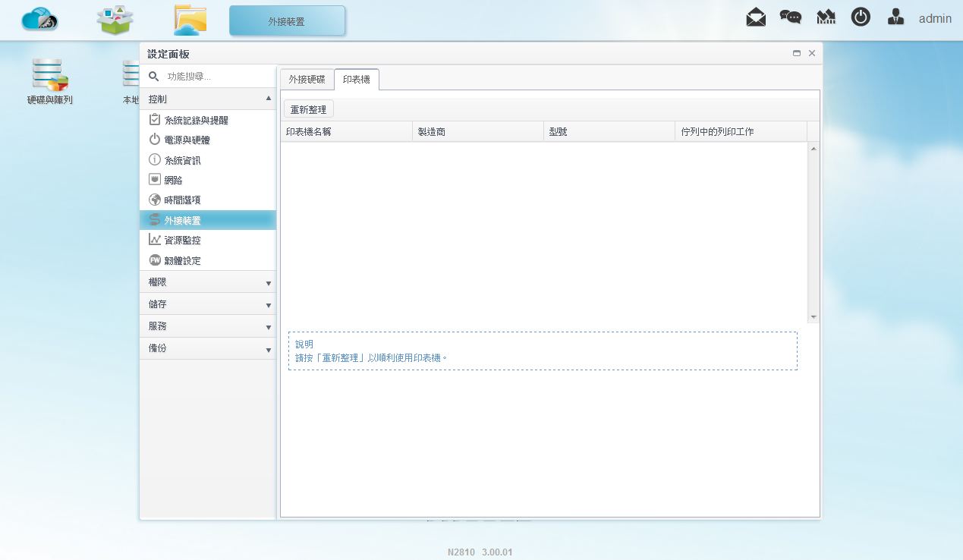Open 電源與硬體 settings
963x560 pixels.
pyautogui.click(x=208, y=140)
